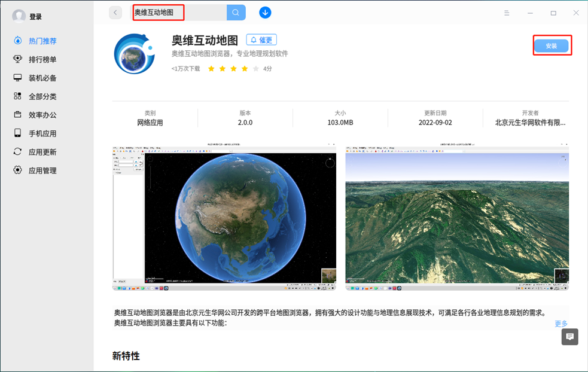The image size is (588, 372).
Task: Install 奥维互动地图 with the 安装 button
Action: tap(552, 45)
